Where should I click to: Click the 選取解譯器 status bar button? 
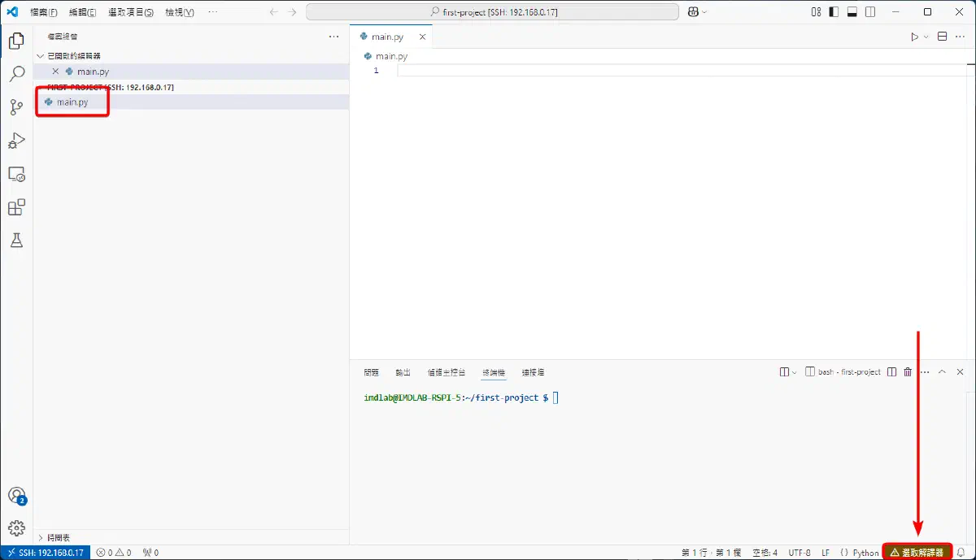tap(917, 553)
